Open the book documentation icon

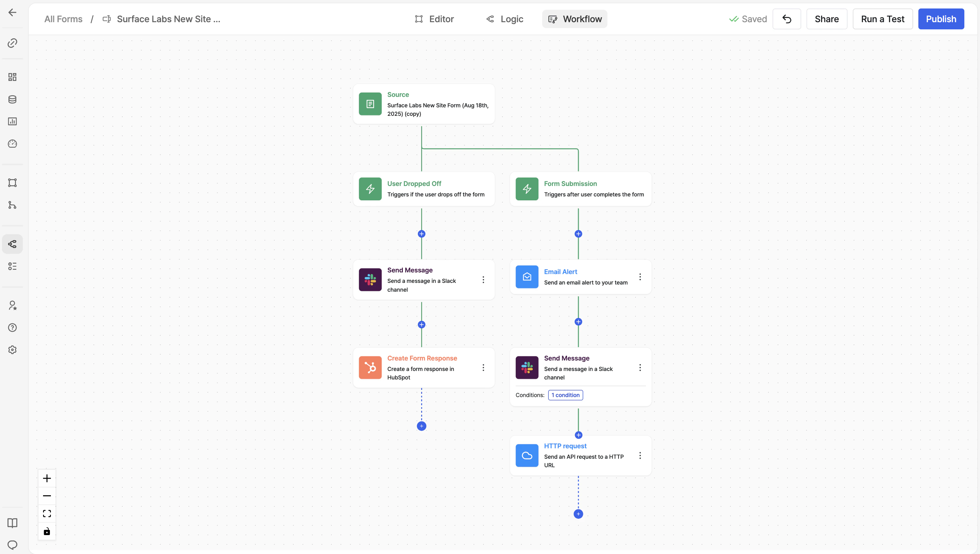[x=12, y=523]
